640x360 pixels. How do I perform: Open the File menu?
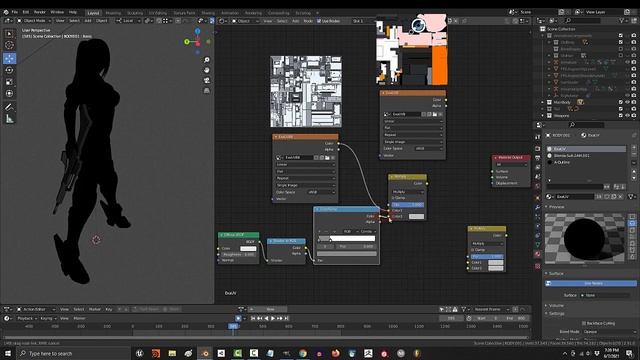click(x=15, y=12)
